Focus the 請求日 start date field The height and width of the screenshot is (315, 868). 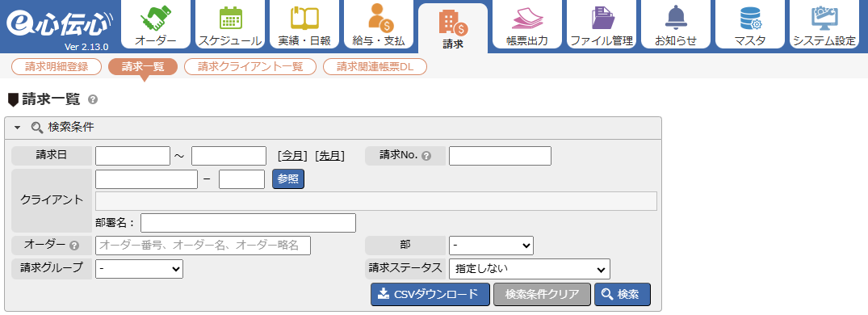coord(133,156)
